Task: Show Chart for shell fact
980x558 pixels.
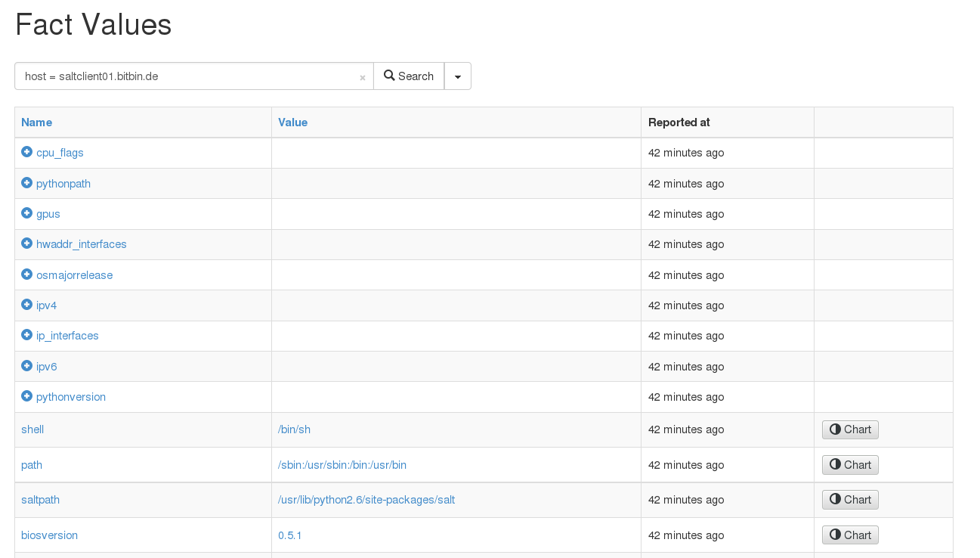Action: 850,429
